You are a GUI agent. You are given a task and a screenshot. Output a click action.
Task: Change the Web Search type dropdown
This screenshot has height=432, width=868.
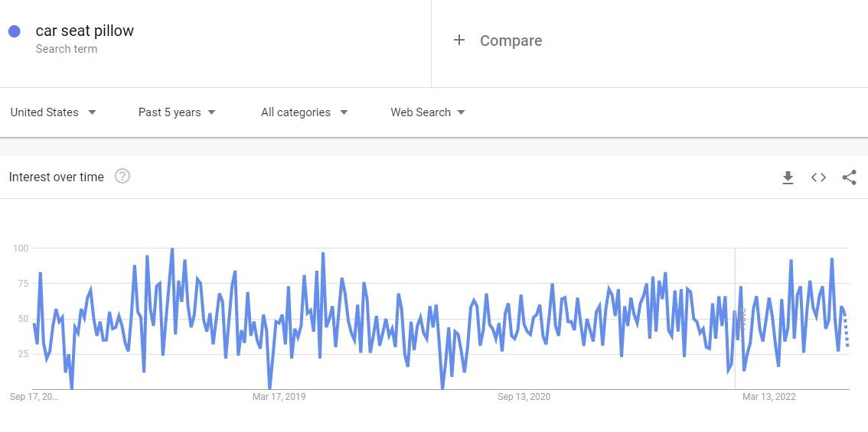427,112
